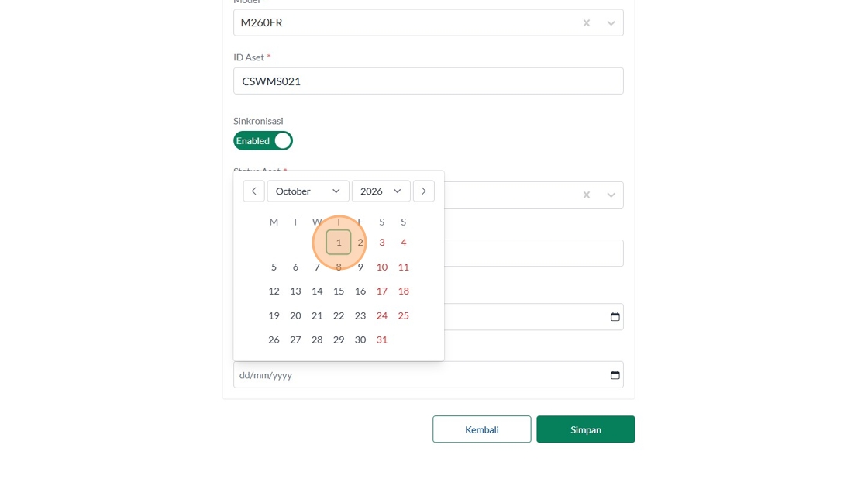Screen dimensions: 868x486
Task: Go to next month in calendar
Action: [423, 191]
